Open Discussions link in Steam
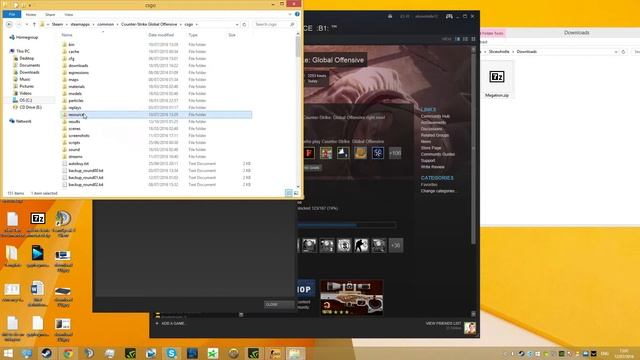This screenshot has height=360, width=640. pyautogui.click(x=431, y=129)
